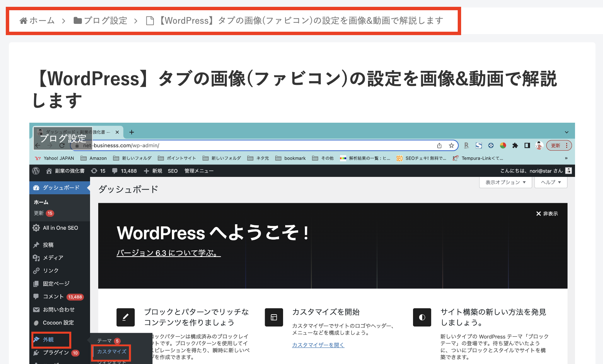The width and height of the screenshot is (603, 364).
Task: Click the share page icon in address bar
Action: (x=439, y=146)
